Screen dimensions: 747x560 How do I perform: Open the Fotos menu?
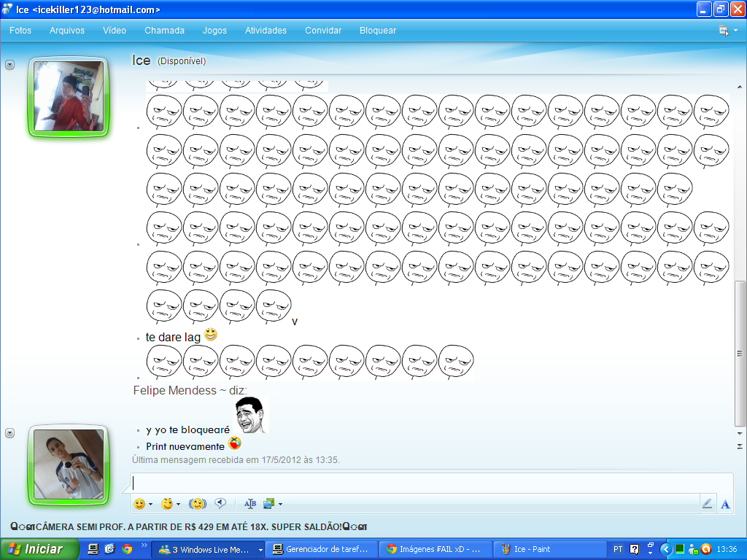(20, 31)
